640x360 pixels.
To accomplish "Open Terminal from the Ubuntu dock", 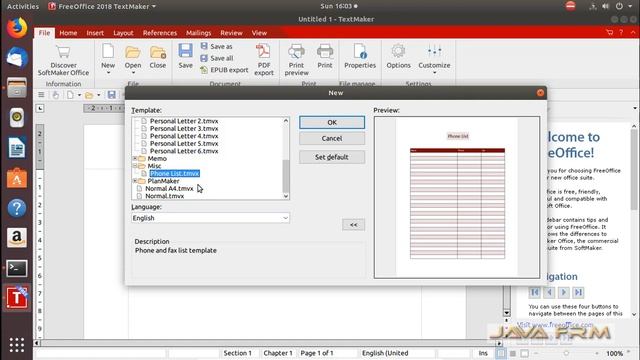I will tap(17, 268).
